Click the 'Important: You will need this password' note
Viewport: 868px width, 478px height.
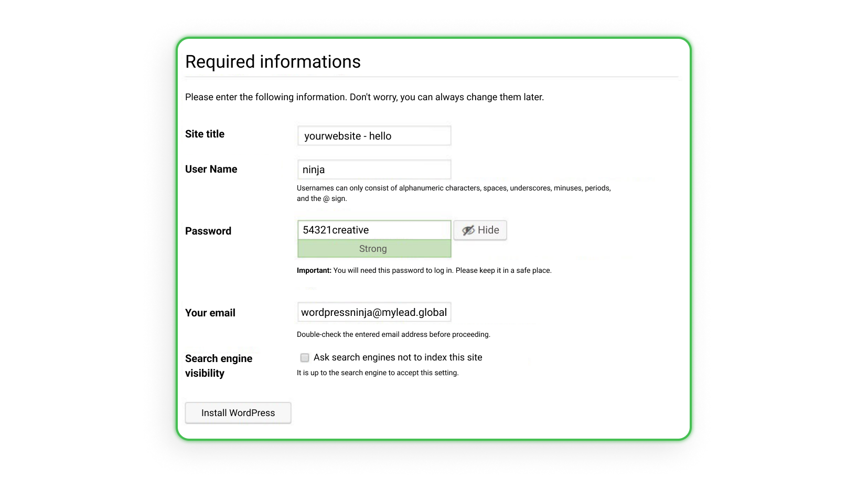point(424,270)
